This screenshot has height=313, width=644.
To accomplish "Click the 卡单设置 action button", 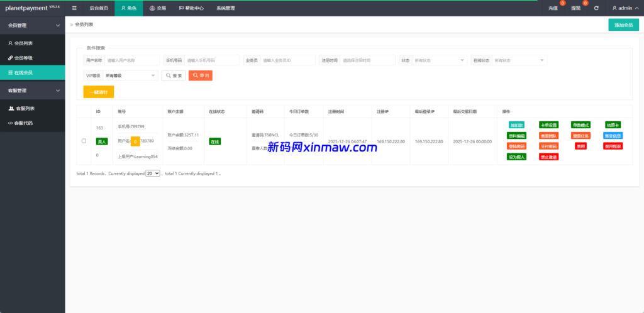I will [548, 124].
